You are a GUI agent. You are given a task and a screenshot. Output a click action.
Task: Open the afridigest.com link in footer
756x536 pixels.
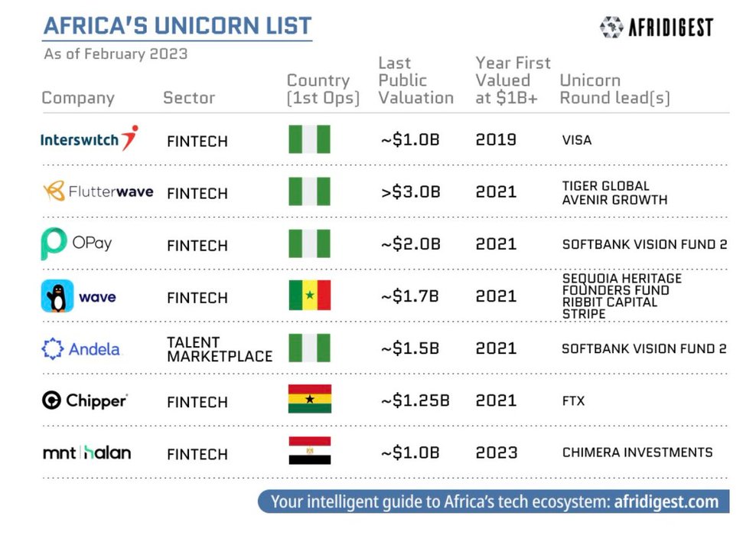click(666, 502)
